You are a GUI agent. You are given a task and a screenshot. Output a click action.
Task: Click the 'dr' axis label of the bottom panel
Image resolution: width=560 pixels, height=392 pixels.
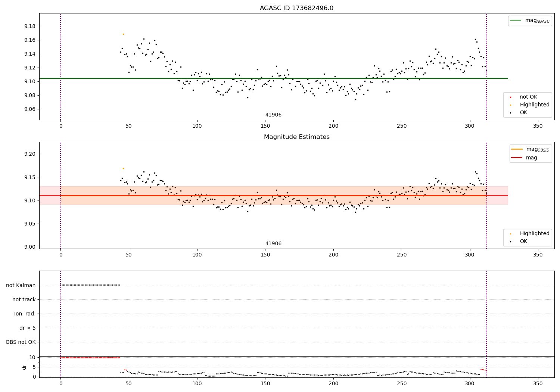pos(24,367)
